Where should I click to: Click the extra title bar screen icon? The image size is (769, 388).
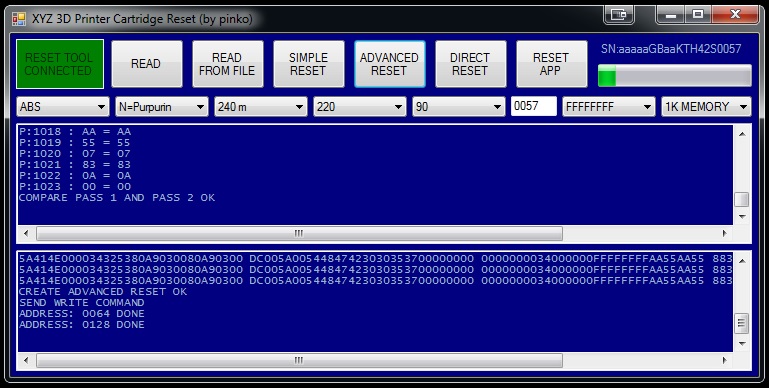pyautogui.click(x=619, y=15)
